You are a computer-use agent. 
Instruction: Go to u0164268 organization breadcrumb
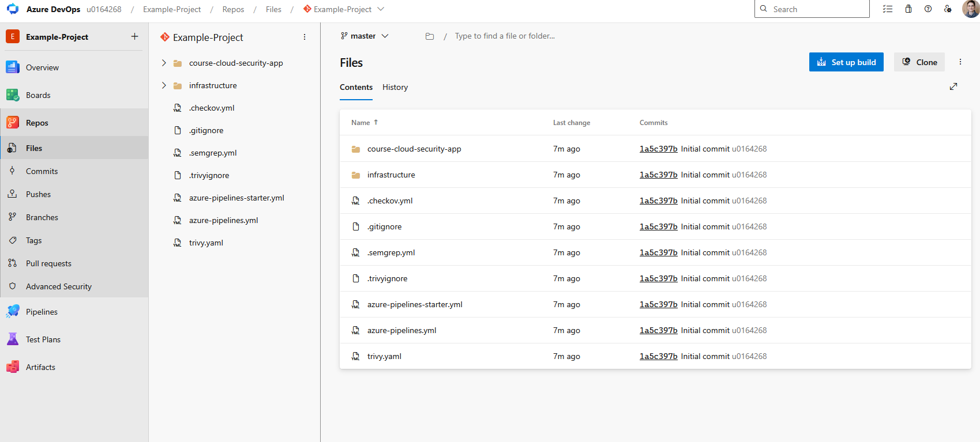[x=104, y=9]
